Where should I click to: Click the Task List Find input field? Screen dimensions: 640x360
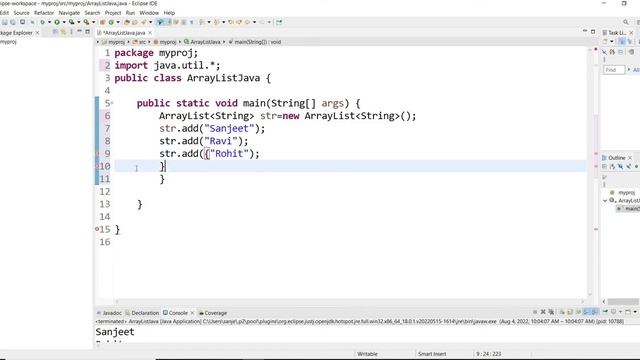click(x=614, y=70)
